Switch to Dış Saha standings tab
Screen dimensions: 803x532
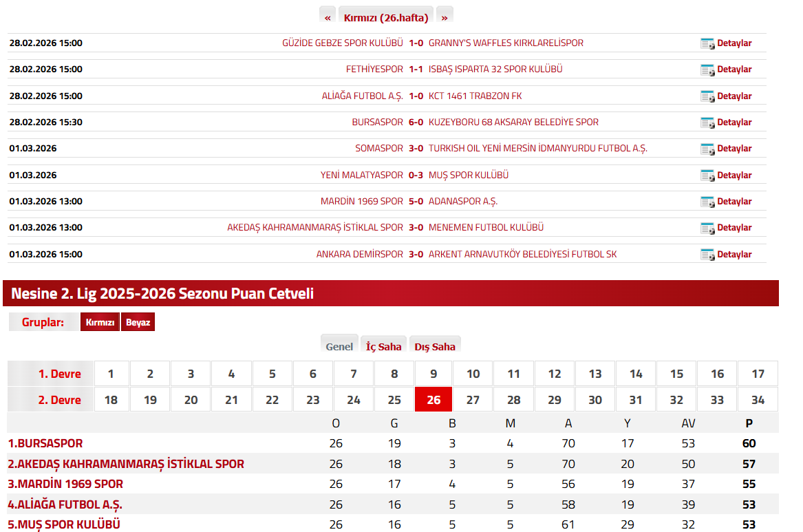tap(434, 346)
